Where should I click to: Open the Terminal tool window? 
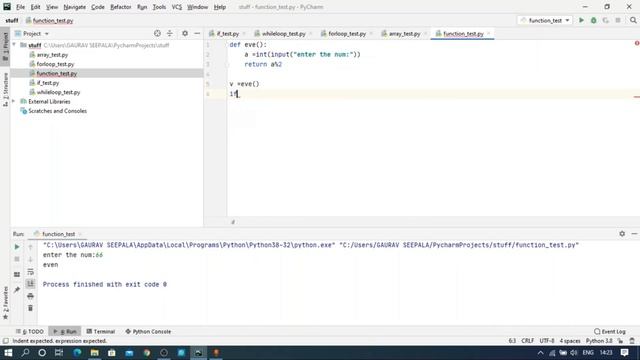click(100, 331)
